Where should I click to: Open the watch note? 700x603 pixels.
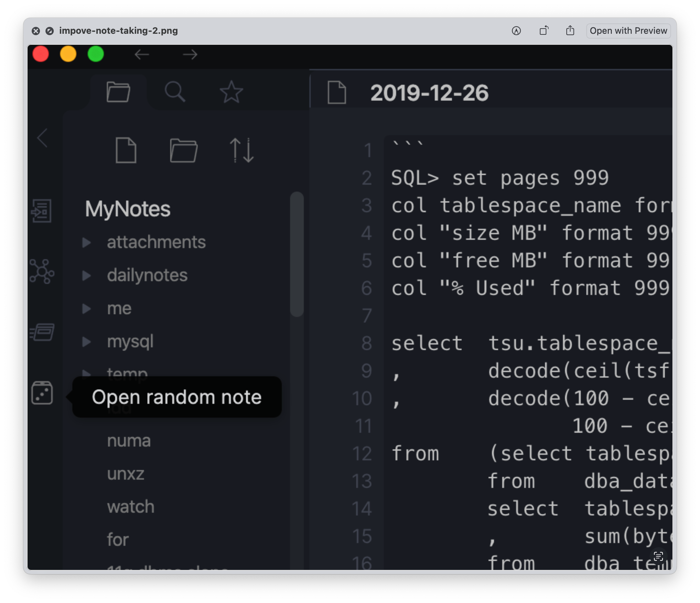click(131, 507)
